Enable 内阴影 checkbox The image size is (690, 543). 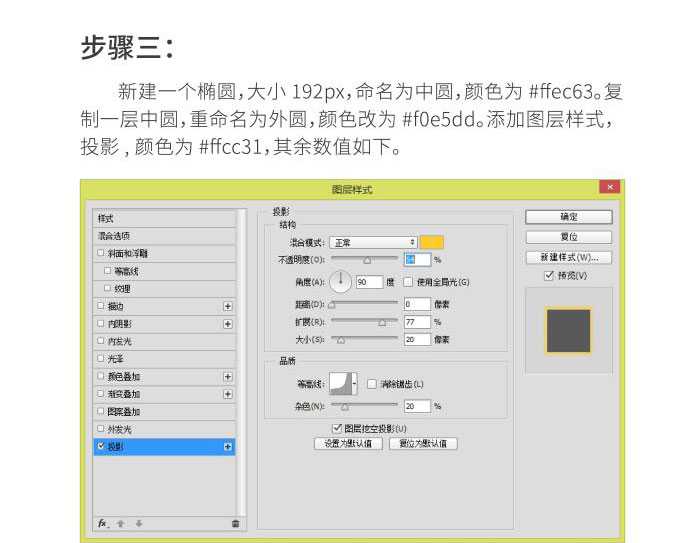pos(101,323)
